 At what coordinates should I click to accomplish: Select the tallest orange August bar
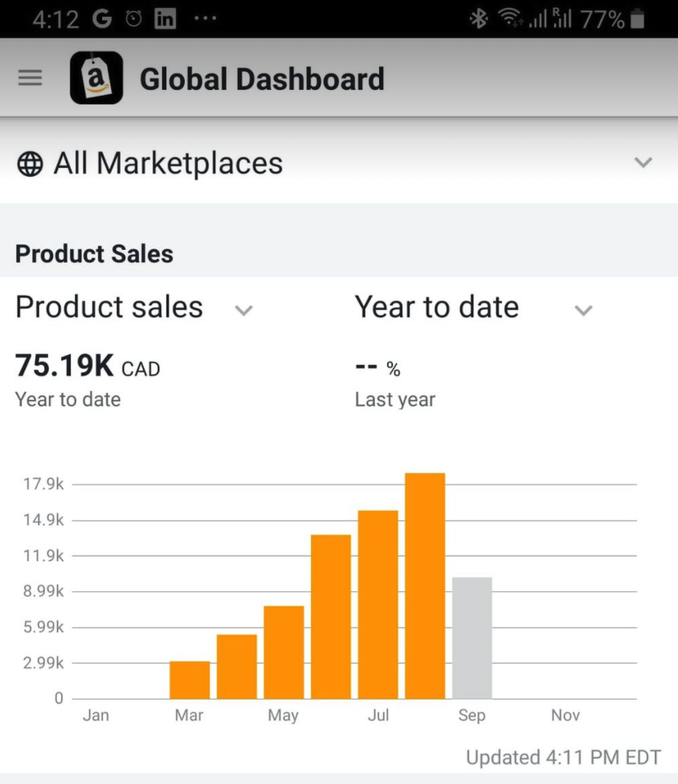[x=425, y=586]
